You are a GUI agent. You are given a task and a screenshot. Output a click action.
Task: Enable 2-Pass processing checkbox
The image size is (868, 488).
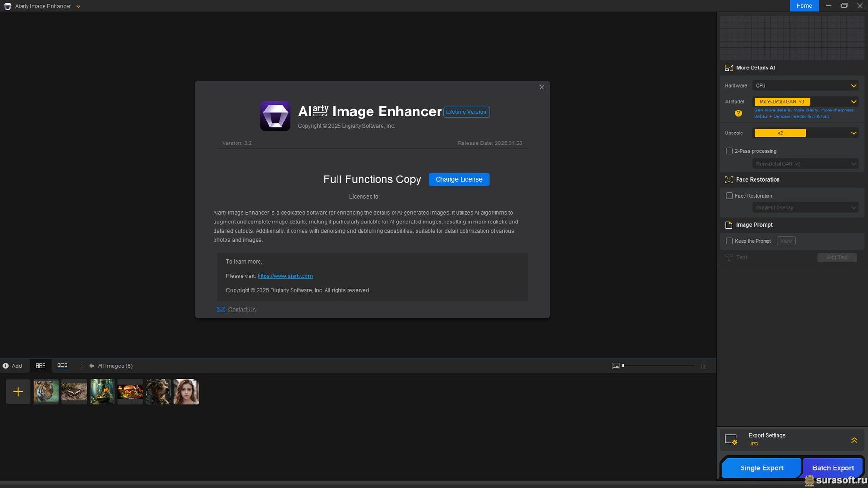pos(729,151)
